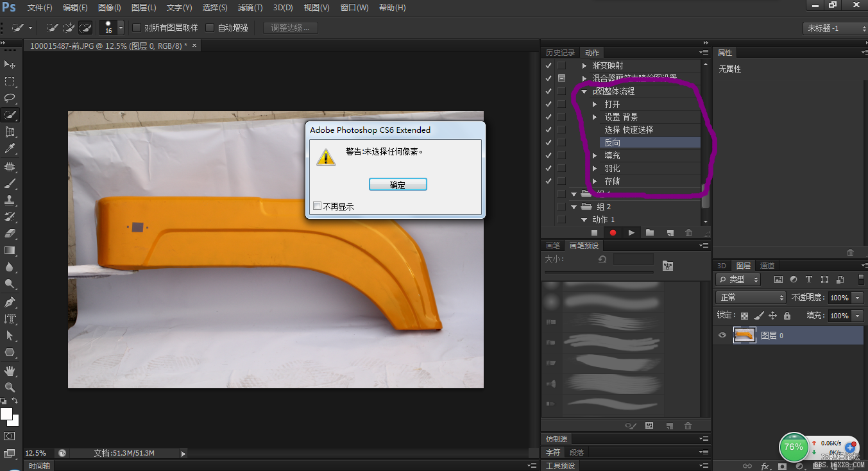Toggle checkmark for 打开 action step
868x471 pixels.
tap(548, 104)
